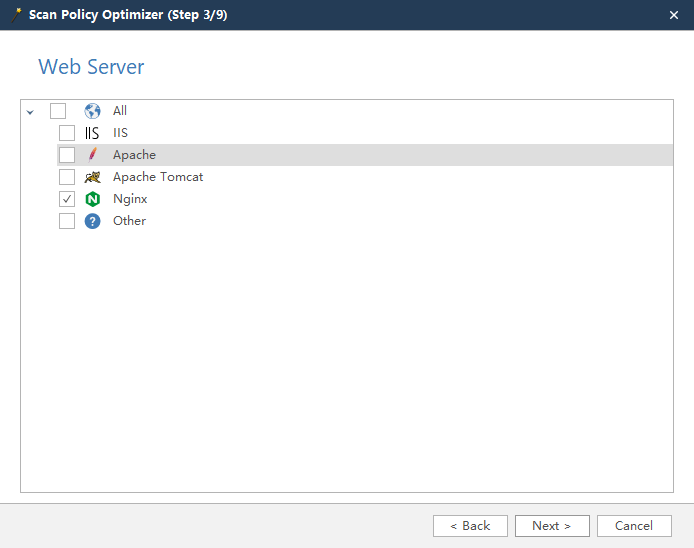This screenshot has width=694, height=548.
Task: Check the Other server checkbox
Action: [67, 221]
